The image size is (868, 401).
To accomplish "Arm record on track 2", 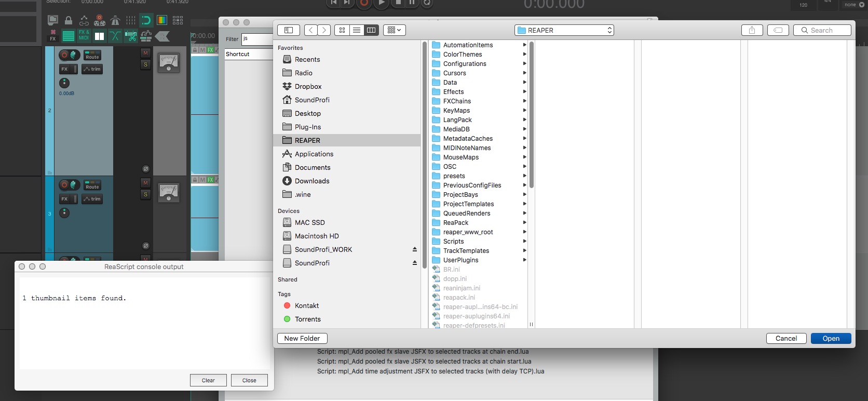I will (x=64, y=55).
